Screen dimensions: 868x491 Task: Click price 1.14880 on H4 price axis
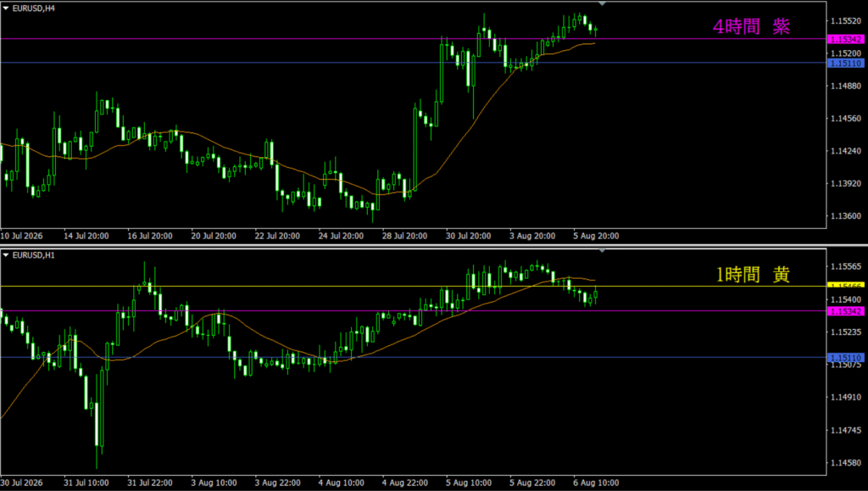pyautogui.click(x=845, y=86)
